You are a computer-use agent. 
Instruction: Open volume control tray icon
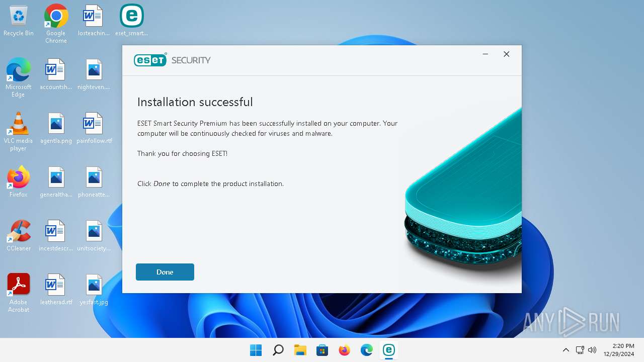pyautogui.click(x=592, y=350)
